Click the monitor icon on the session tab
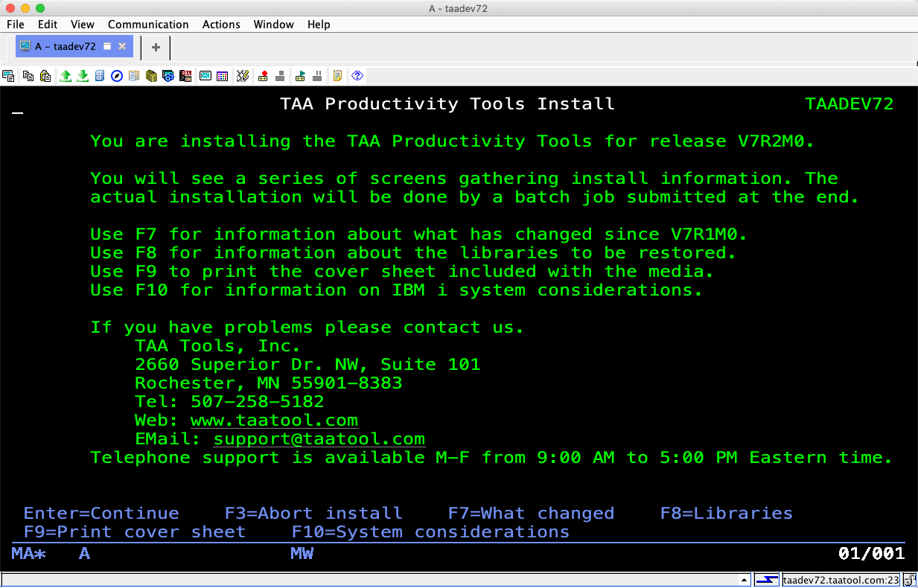 [x=25, y=46]
